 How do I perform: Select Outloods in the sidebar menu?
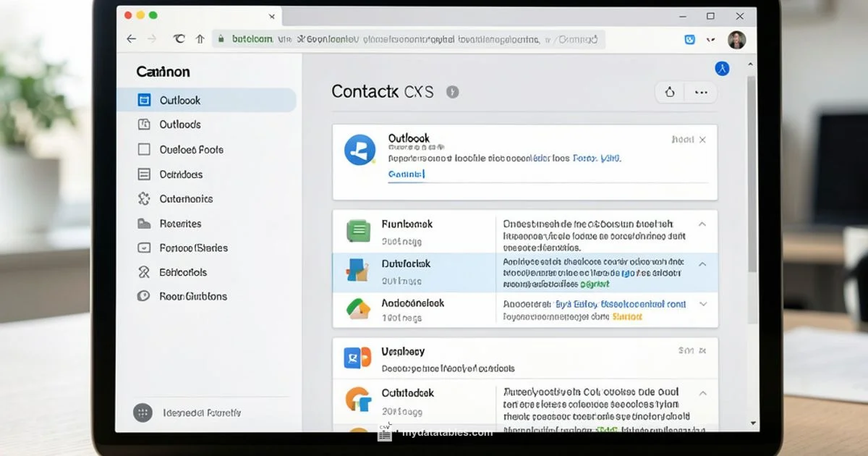pos(179,124)
